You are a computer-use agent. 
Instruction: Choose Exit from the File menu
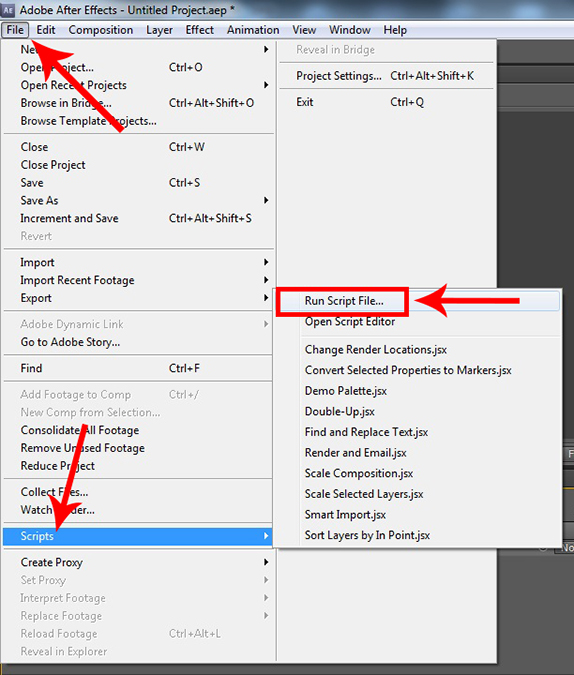(386, 102)
